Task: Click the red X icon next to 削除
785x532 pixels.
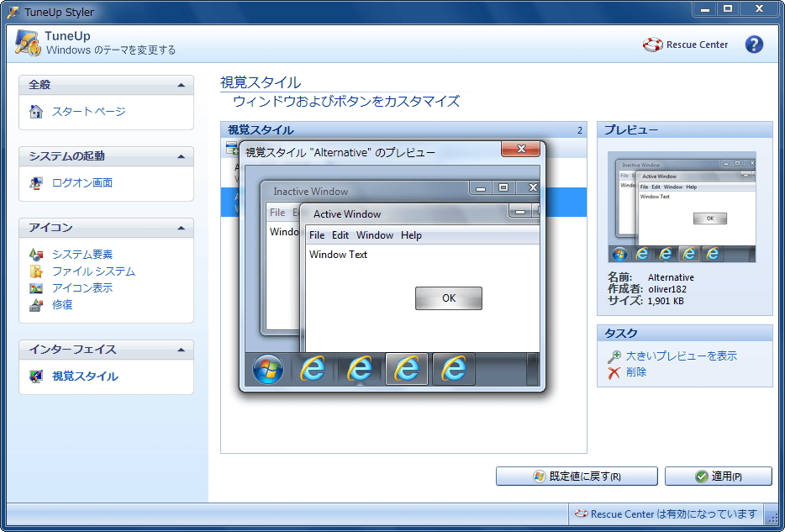Action: (614, 373)
